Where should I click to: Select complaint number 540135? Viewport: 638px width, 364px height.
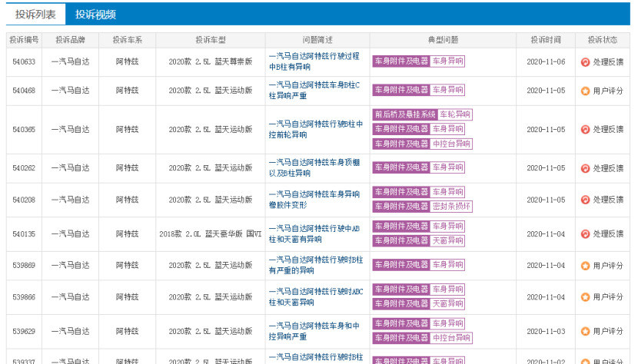(x=24, y=234)
